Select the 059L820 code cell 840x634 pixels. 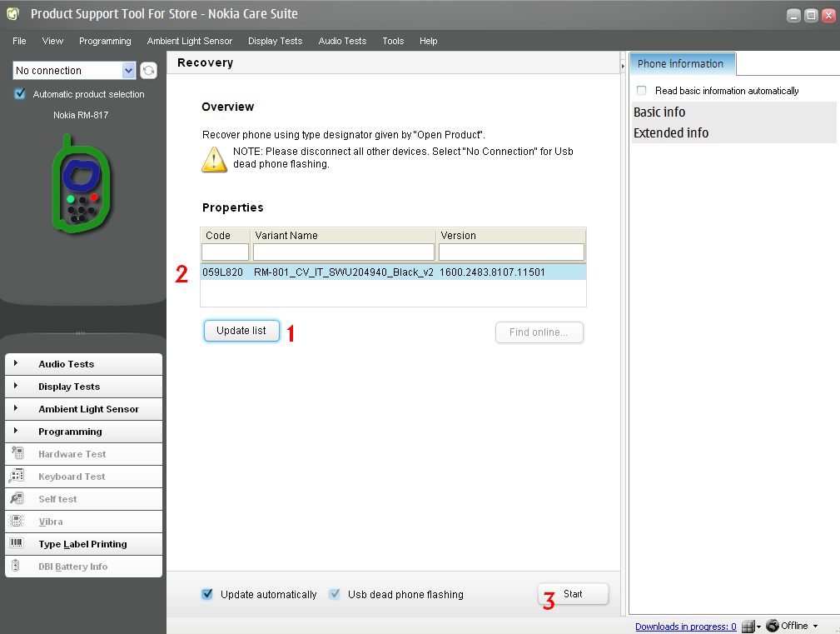223,272
